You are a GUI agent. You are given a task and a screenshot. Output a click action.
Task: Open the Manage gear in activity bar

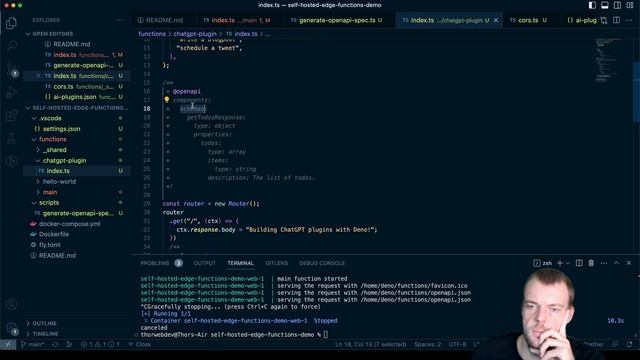11,328
